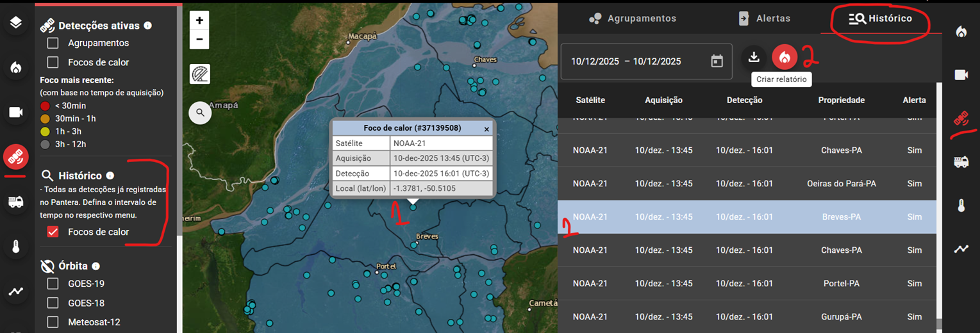
Task: Open the calendar date picker icon
Action: click(x=717, y=61)
